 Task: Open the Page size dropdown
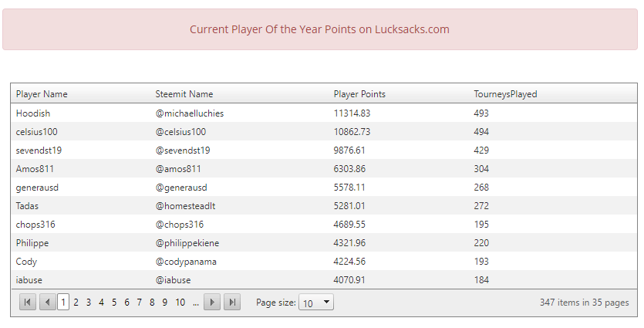point(316,303)
